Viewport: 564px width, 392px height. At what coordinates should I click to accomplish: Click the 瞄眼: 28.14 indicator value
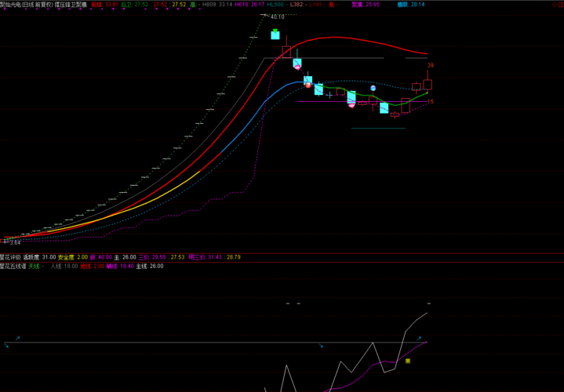(411, 5)
